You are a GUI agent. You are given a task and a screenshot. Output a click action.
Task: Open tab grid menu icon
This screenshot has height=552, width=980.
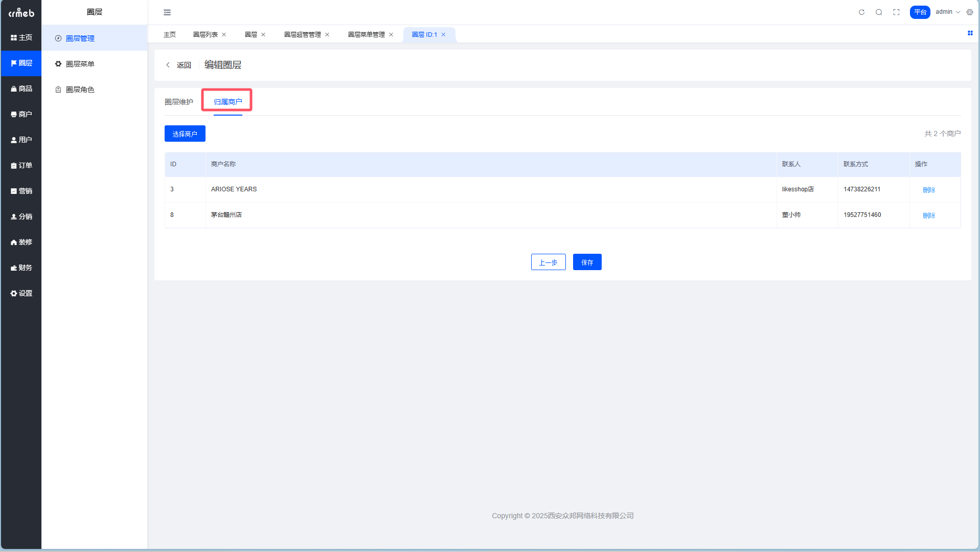[x=970, y=33]
